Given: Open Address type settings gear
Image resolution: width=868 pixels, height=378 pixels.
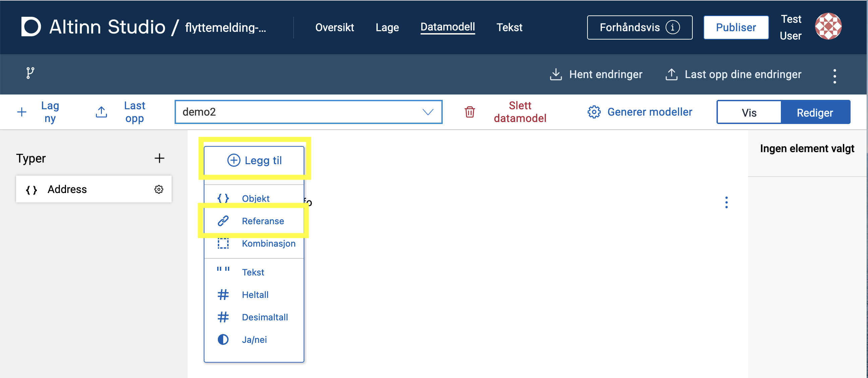Looking at the screenshot, I should [x=159, y=189].
